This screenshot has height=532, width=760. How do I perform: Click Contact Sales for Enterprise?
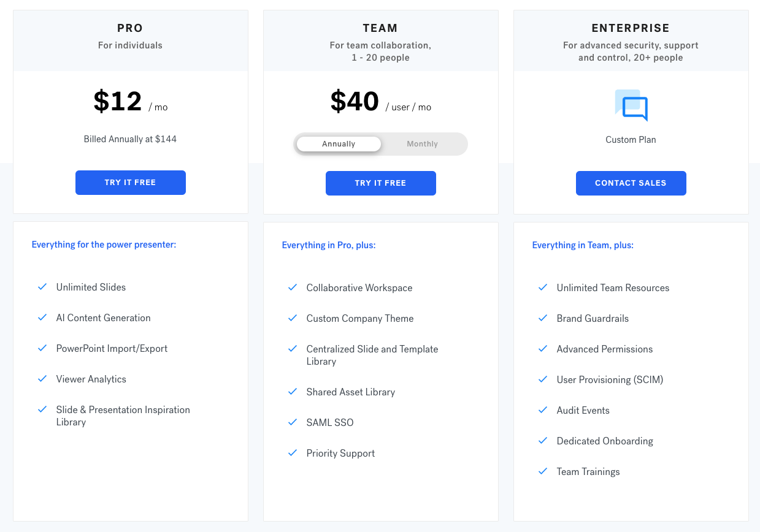[x=631, y=183]
